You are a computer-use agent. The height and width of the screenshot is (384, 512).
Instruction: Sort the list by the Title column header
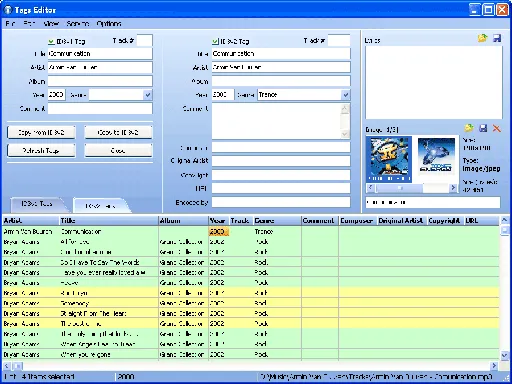click(108, 221)
